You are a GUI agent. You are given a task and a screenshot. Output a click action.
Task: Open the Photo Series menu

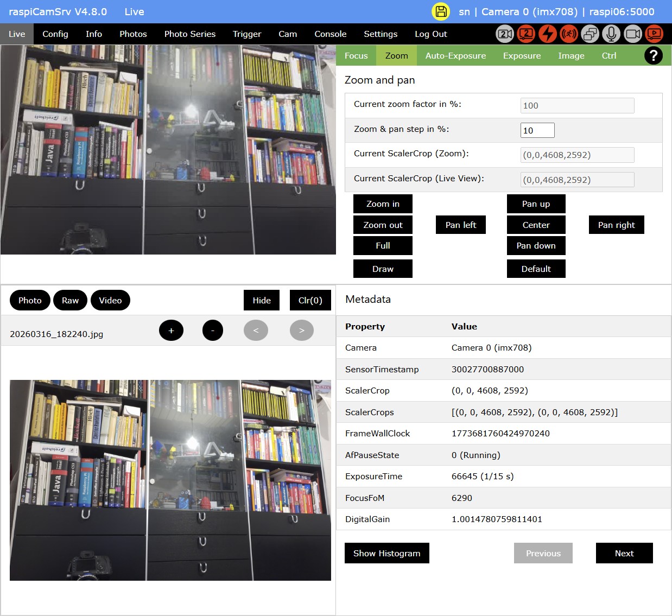click(x=189, y=34)
